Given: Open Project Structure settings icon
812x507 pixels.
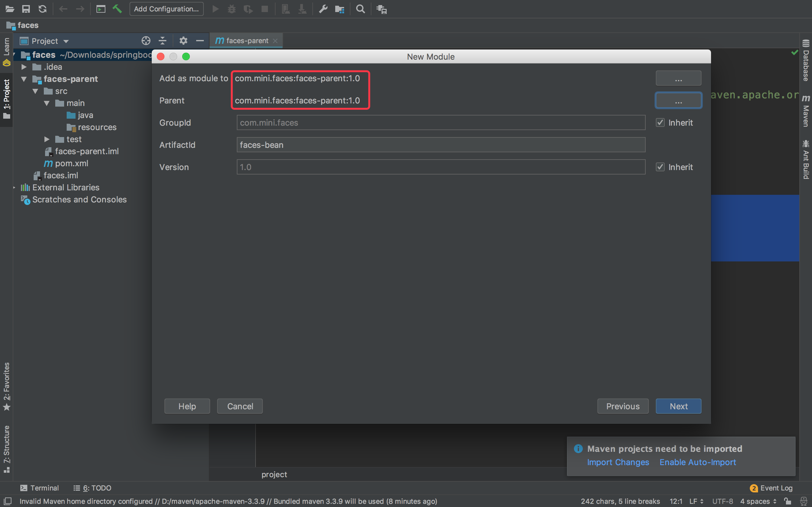Looking at the screenshot, I should coord(339,9).
